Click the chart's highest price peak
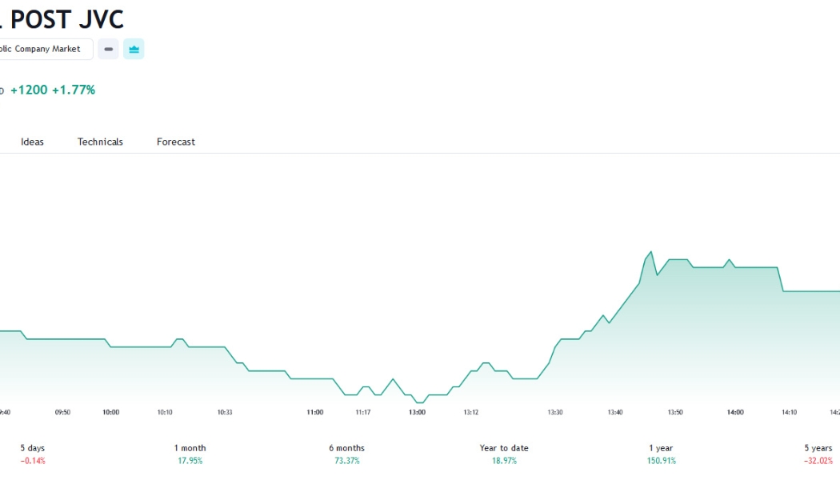 tap(651, 252)
